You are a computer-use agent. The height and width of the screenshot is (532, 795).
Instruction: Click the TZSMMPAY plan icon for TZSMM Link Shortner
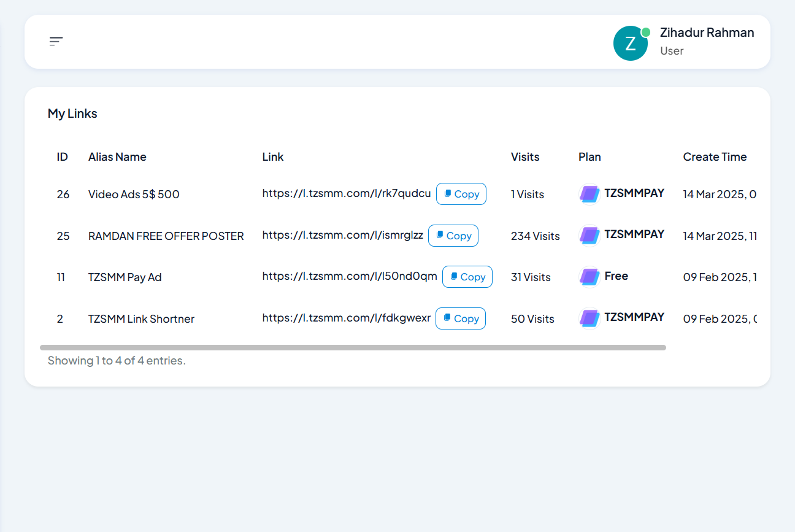pyautogui.click(x=589, y=317)
